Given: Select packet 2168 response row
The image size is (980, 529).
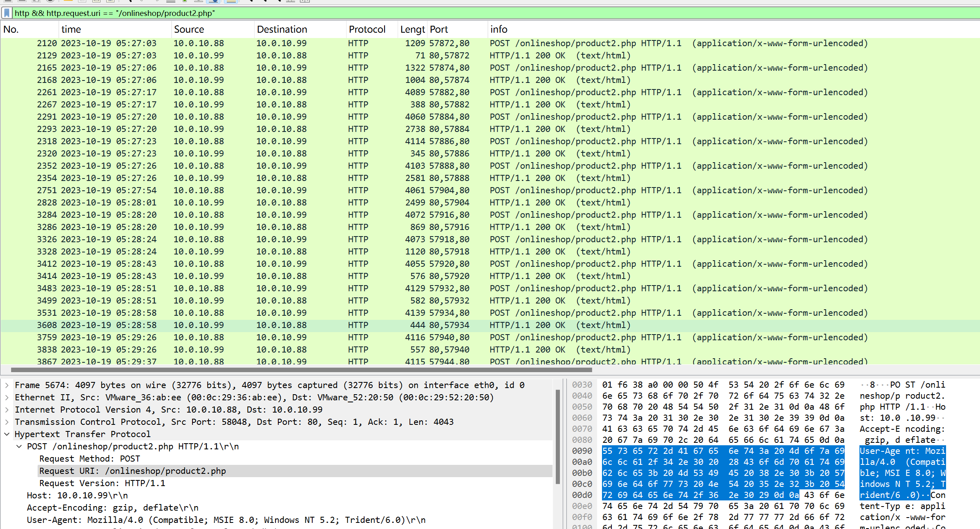Looking at the screenshot, I should [x=490, y=80].
